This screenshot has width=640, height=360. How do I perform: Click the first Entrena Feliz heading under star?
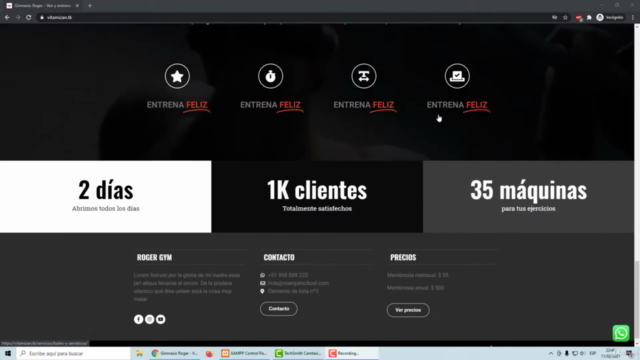coord(177,105)
